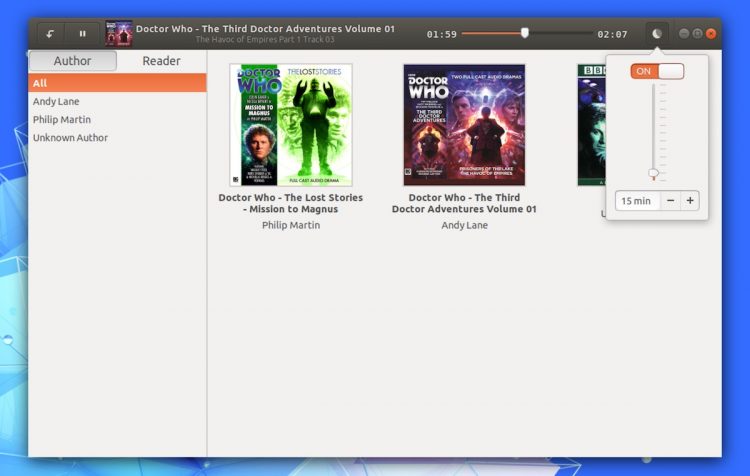Viewport: 750px width, 476px height.
Task: Click the remaining time 02:07
Action: [612, 34]
